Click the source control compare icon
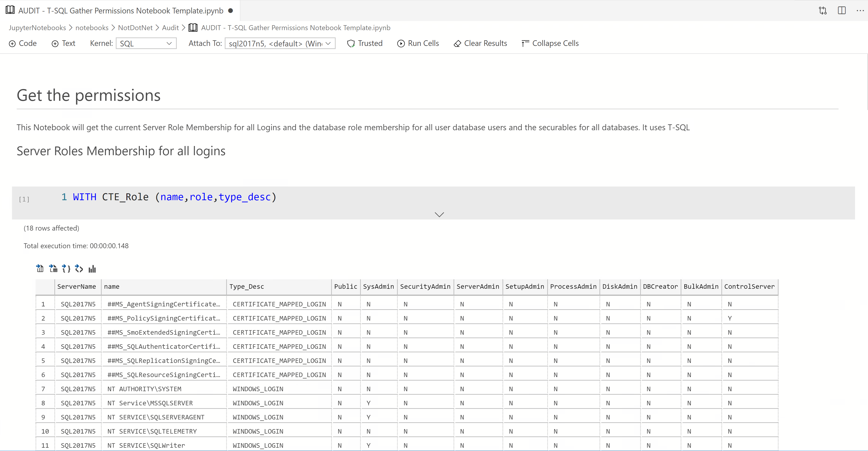Viewport: 868px width, 451px height. pyautogui.click(x=823, y=10)
